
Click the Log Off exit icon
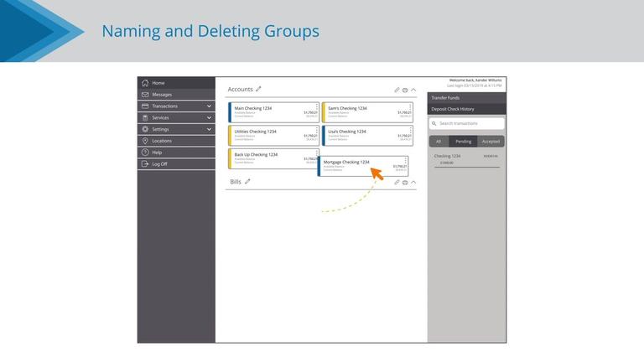(145, 163)
